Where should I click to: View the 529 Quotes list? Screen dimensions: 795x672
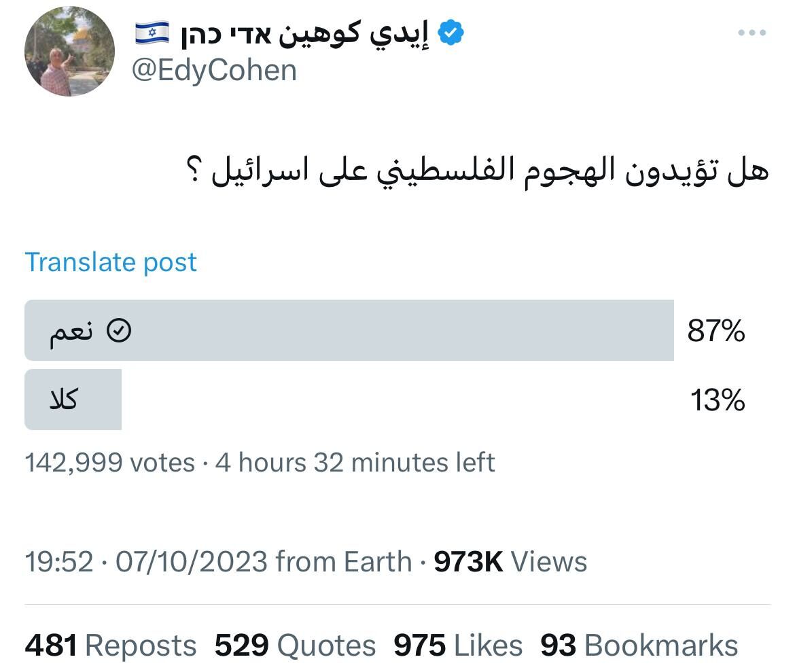(295, 646)
